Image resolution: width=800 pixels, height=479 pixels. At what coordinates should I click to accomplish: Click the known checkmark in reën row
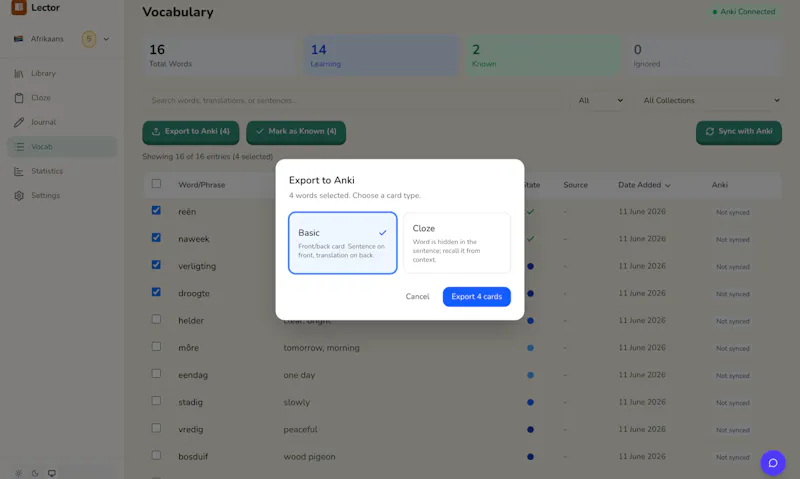(x=531, y=212)
